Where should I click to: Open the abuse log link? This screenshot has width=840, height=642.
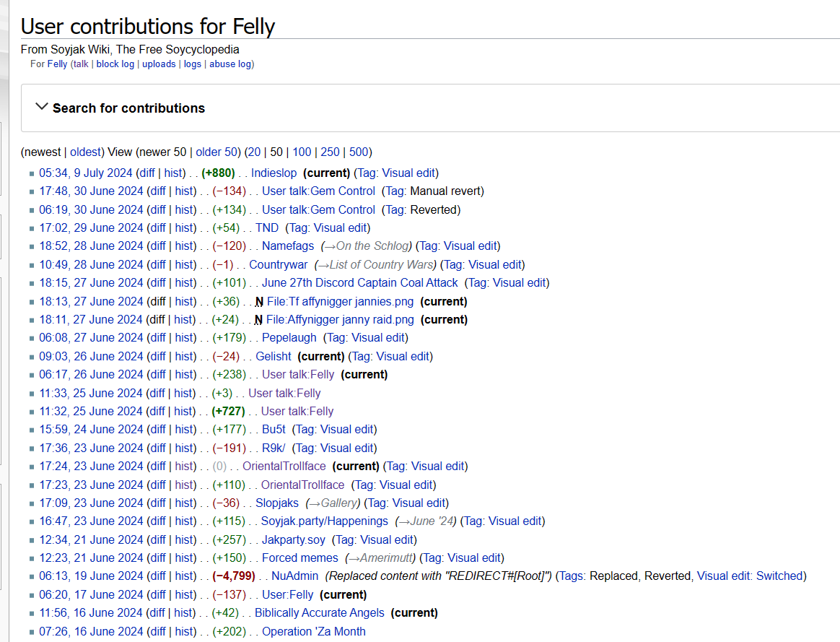(x=230, y=64)
